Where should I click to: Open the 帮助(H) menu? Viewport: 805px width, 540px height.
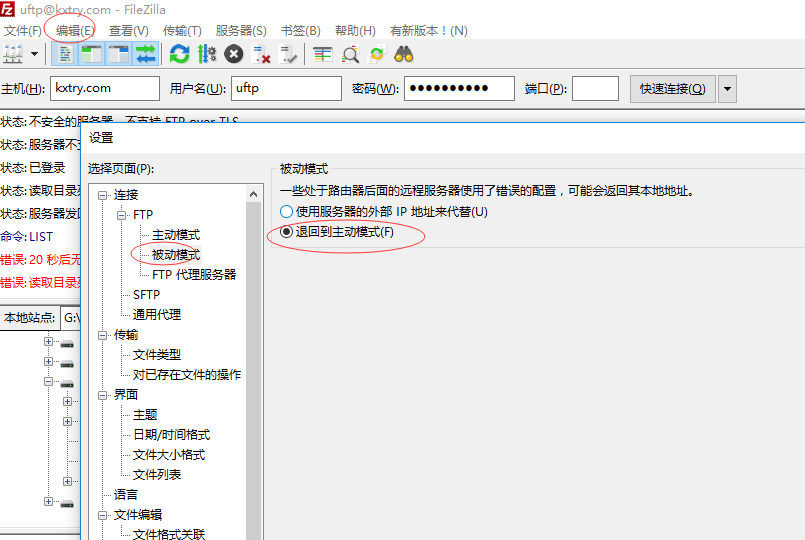355,31
